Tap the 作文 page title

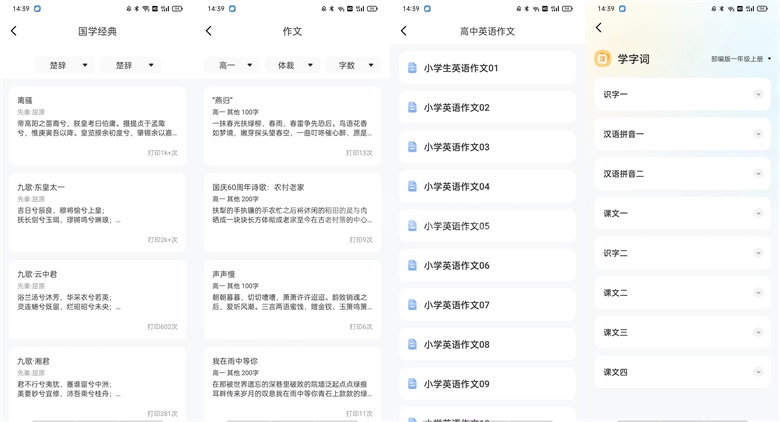[x=292, y=31]
